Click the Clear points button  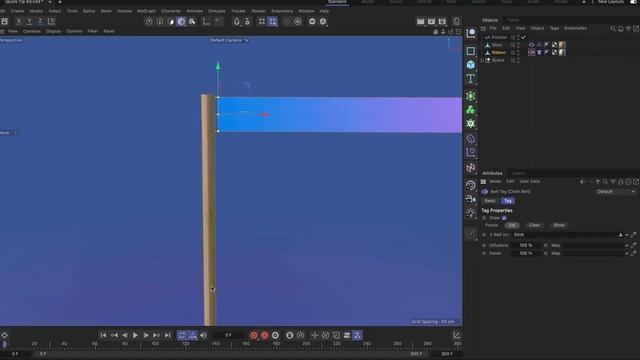click(x=534, y=225)
